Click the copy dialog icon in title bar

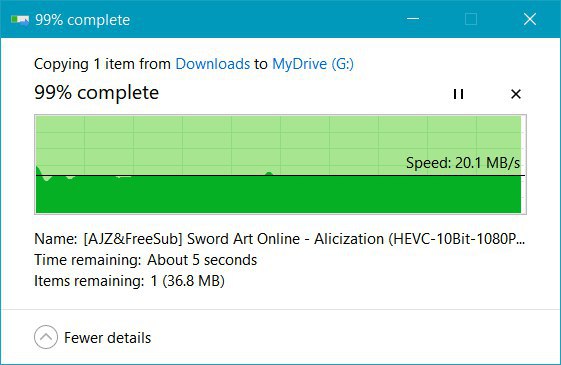click(20, 19)
